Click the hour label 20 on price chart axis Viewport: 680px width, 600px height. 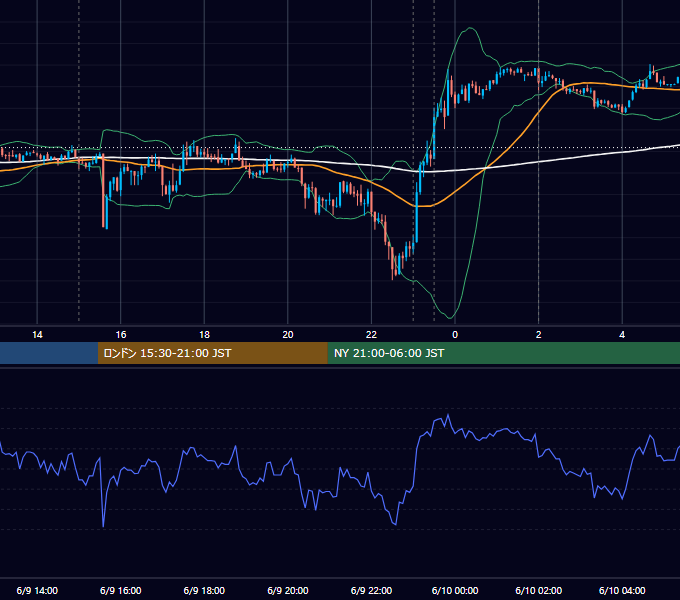[288, 335]
